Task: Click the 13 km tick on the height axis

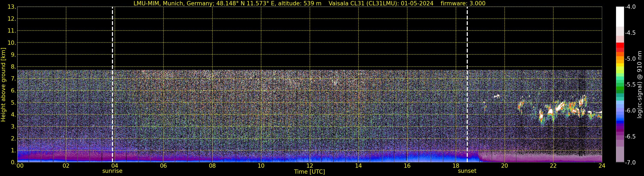Action: [x=11, y=7]
